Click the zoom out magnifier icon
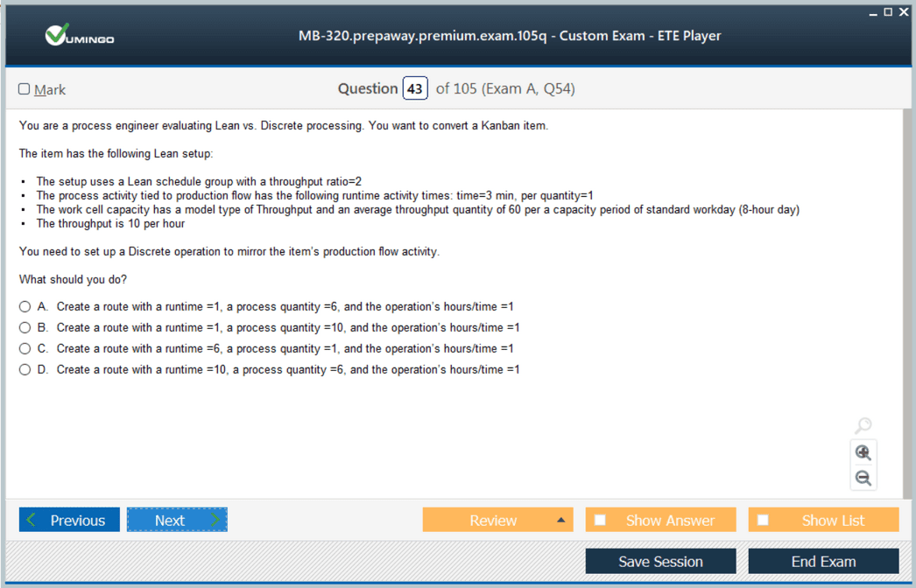916x588 pixels. (863, 479)
